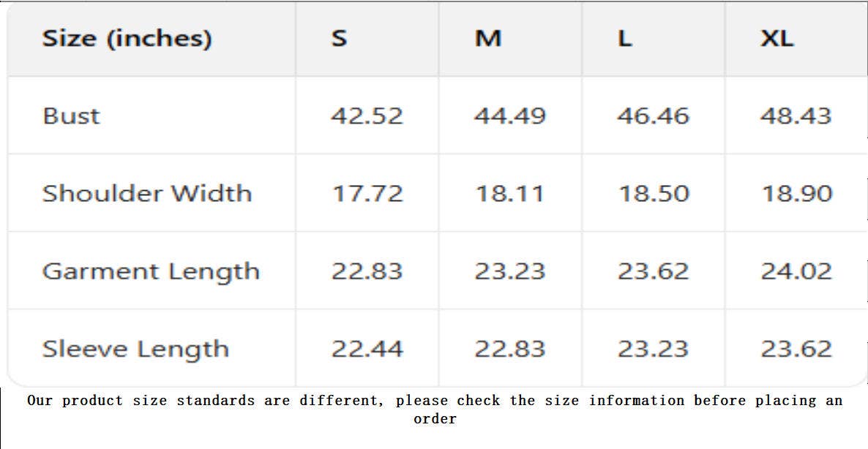Click the Garment Length row label
The width and height of the screenshot is (868, 449).
coord(151,271)
